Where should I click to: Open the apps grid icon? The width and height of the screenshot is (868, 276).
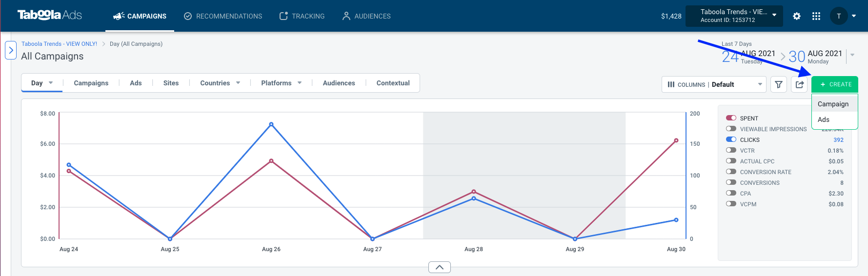click(816, 16)
